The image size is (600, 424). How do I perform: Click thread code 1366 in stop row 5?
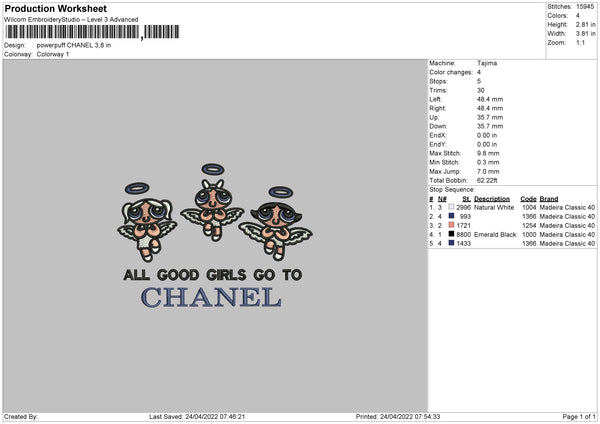(529, 243)
